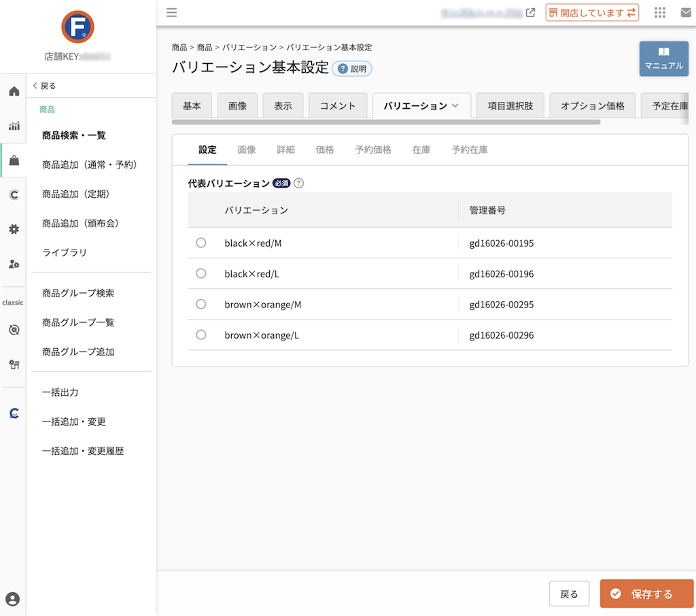Click the question mark help icon beside 必須
The height and width of the screenshot is (616, 696).
tap(299, 183)
